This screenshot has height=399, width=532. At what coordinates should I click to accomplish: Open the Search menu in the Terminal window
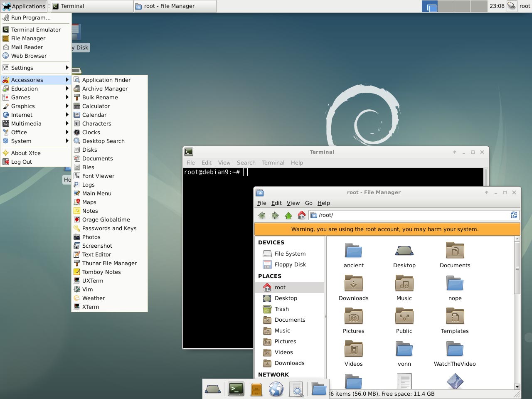pos(246,163)
